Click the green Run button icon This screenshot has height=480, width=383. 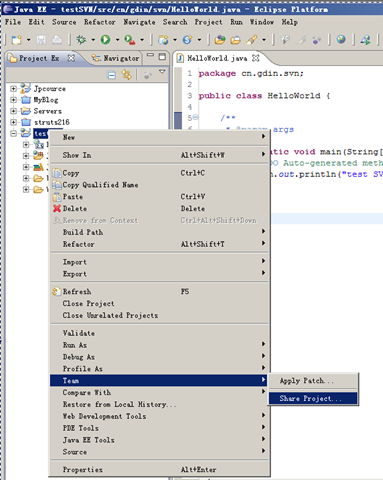[105, 40]
